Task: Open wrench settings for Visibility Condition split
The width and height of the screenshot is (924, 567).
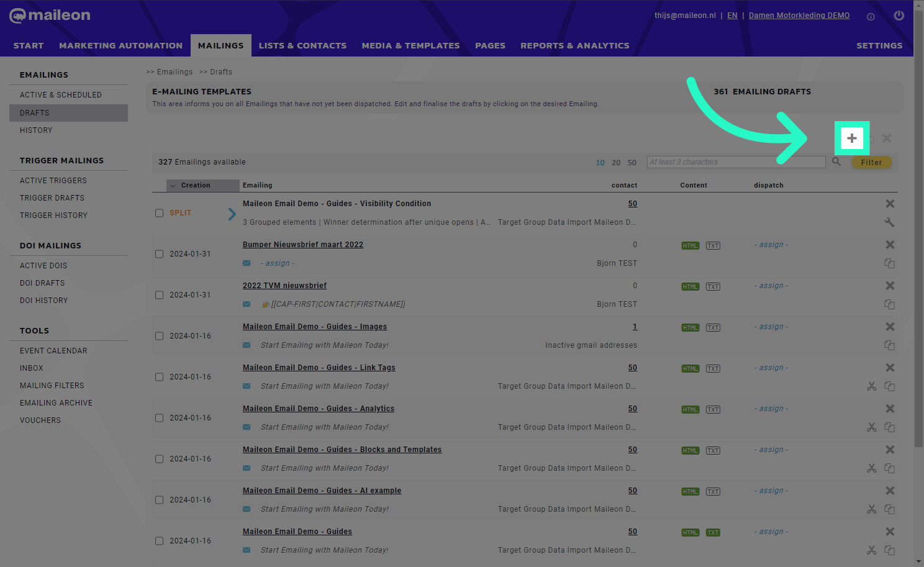Action: pos(889,222)
